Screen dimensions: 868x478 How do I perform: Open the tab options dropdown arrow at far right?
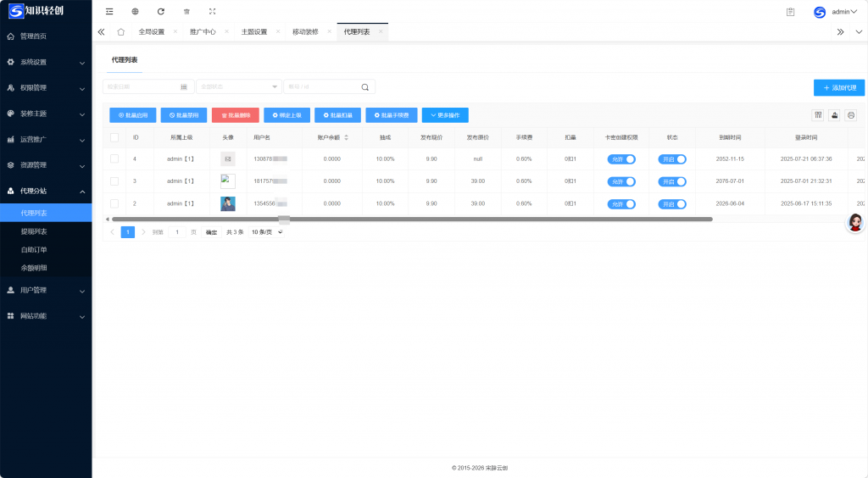point(859,32)
